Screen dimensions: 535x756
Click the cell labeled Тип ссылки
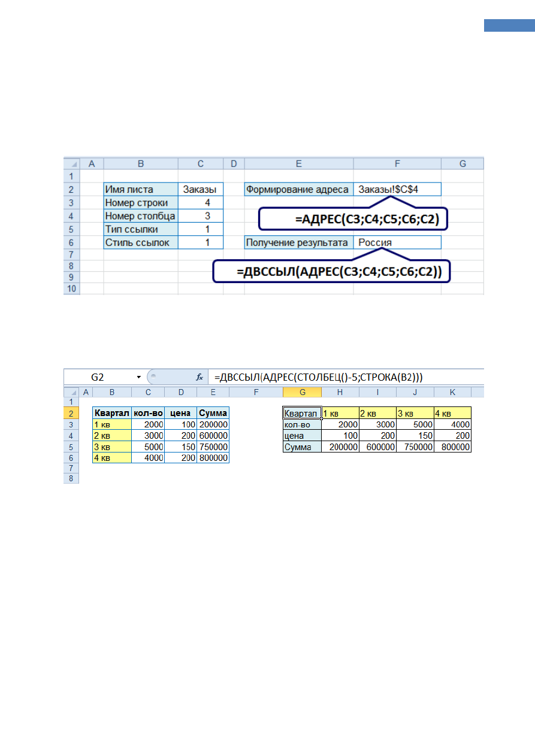(141, 229)
